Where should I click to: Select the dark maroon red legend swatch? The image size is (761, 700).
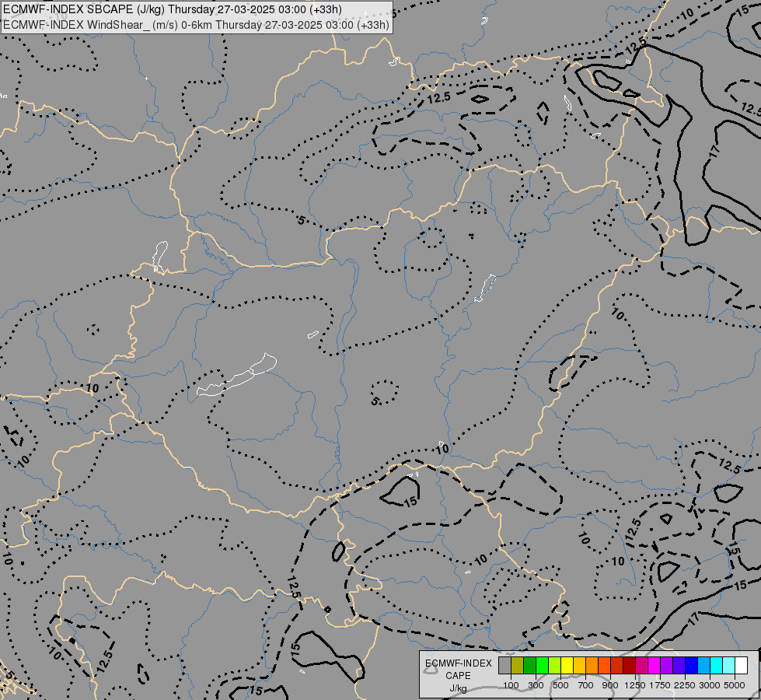click(x=629, y=666)
